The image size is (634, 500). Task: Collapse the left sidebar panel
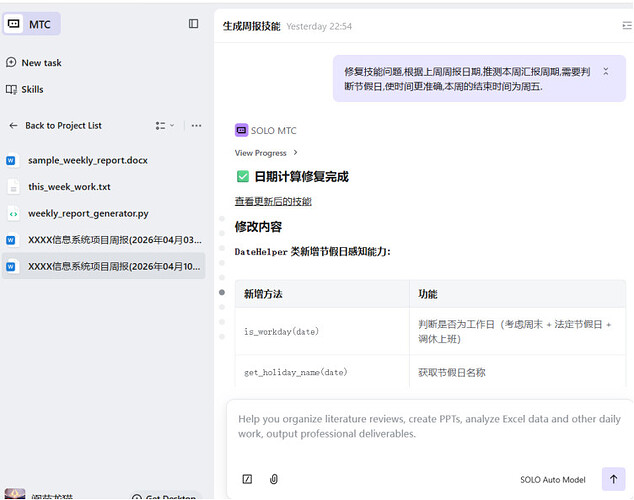193,24
